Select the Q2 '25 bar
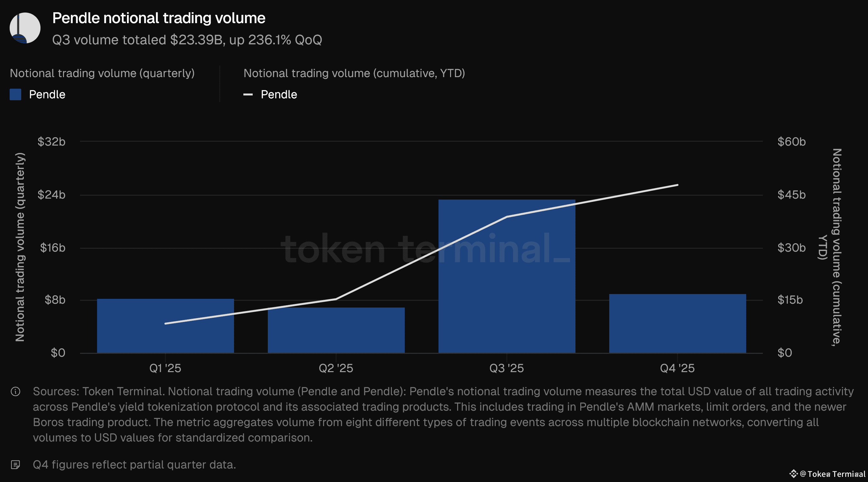This screenshot has width=868, height=482. [x=336, y=334]
